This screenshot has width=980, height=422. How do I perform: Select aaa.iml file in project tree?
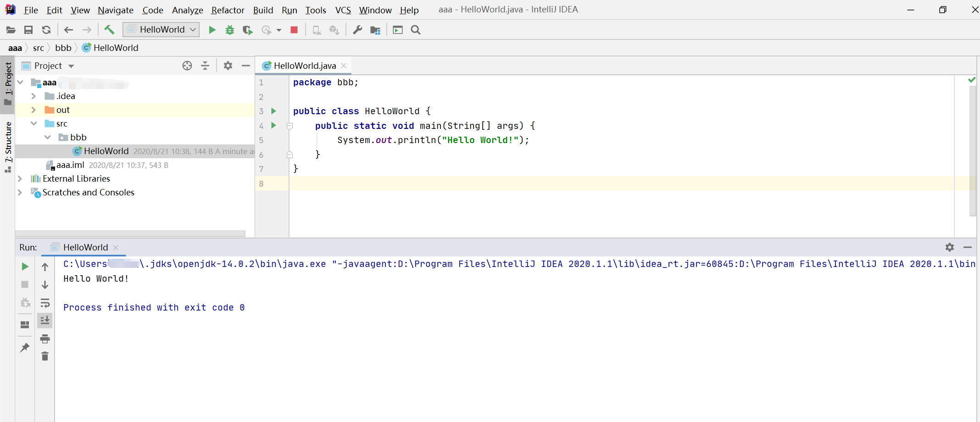[x=70, y=165]
